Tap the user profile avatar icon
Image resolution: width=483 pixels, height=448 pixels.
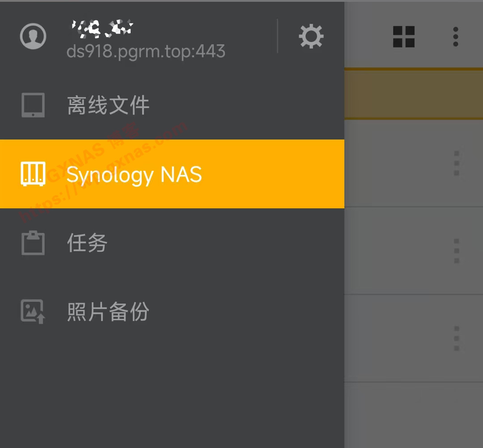(33, 36)
